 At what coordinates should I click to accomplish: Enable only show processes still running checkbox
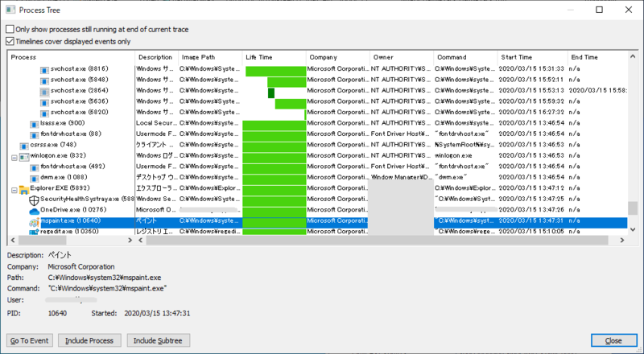click(x=10, y=29)
